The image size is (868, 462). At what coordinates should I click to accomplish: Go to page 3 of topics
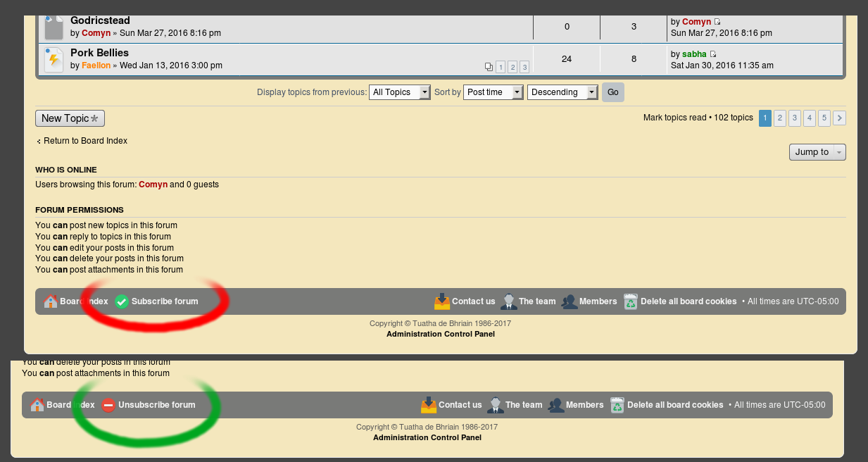coord(795,118)
